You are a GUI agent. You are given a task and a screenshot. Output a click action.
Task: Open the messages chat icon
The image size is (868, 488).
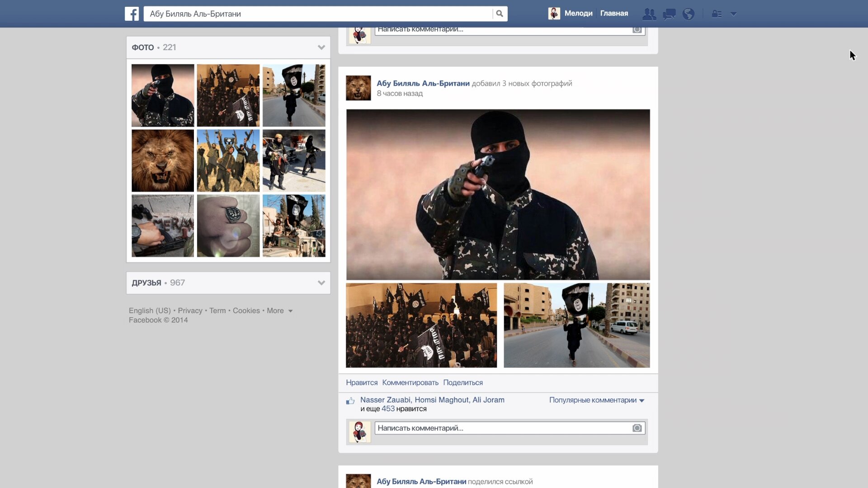669,14
